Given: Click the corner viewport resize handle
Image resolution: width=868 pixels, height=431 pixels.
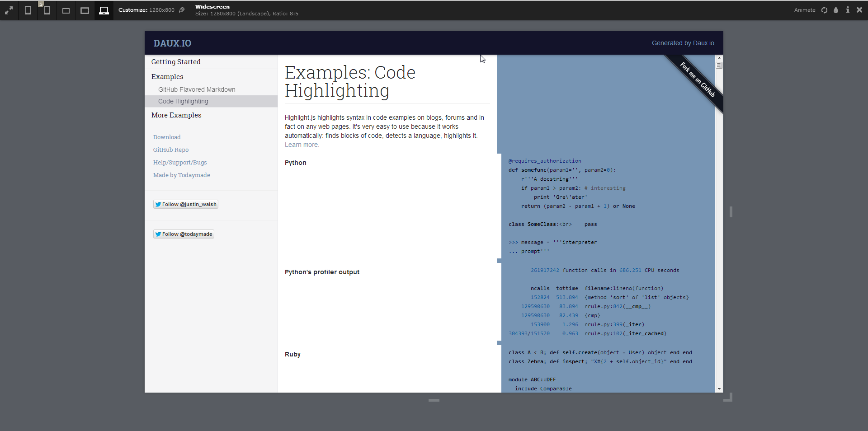Looking at the screenshot, I should pos(728,397).
